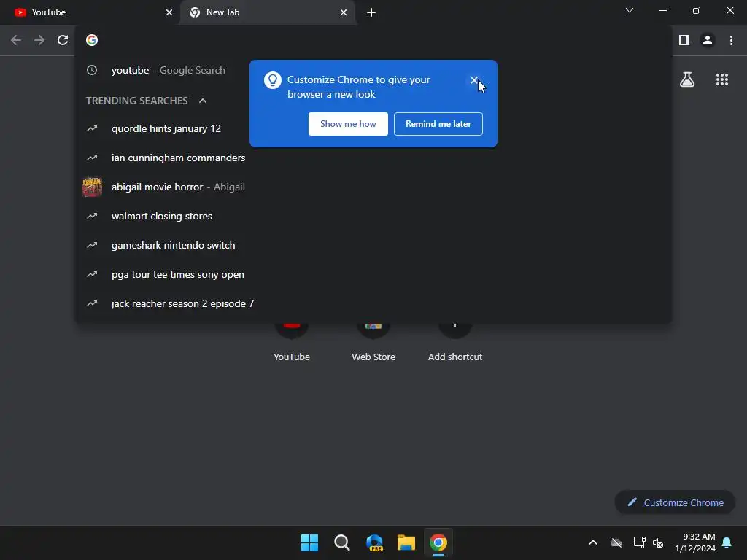Click the Google logo in address bar
The image size is (747, 560).
pos(92,41)
